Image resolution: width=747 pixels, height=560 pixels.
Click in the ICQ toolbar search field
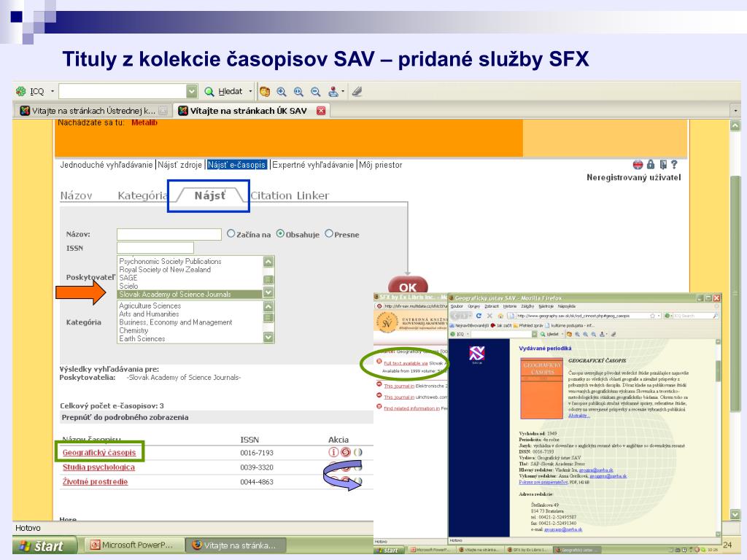pyautogui.click(x=122, y=91)
